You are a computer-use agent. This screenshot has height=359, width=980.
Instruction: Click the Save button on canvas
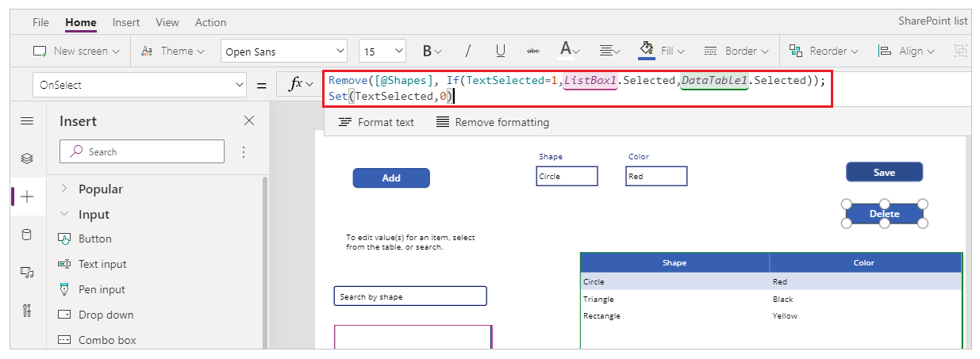884,172
